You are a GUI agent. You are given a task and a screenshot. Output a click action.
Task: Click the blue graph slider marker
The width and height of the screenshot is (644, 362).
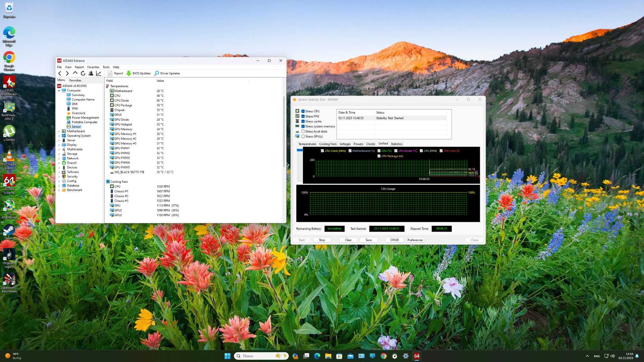[299, 150]
